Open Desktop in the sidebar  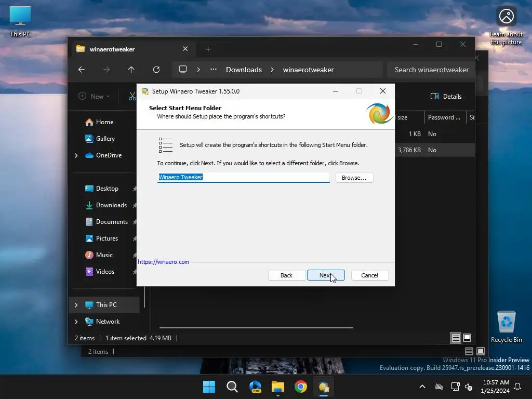tap(107, 188)
